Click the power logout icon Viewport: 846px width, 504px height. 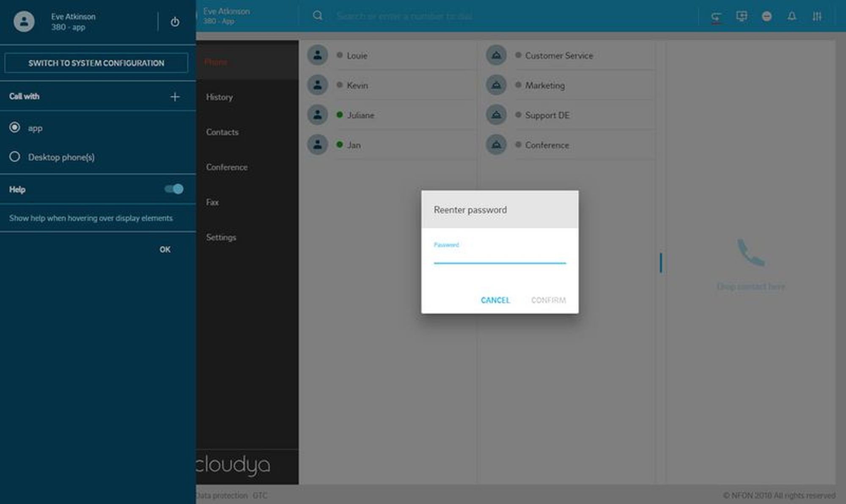click(175, 22)
